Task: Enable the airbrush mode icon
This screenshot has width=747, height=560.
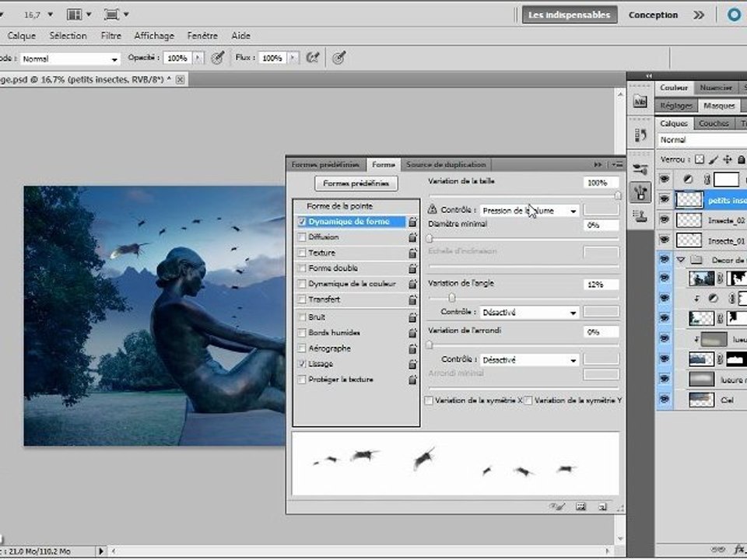Action: tap(313, 58)
